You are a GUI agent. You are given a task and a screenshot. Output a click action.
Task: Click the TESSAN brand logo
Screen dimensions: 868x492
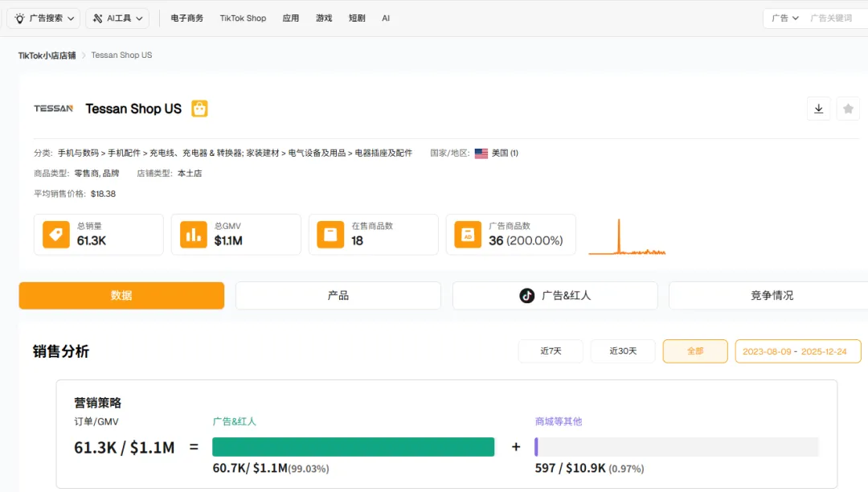click(53, 109)
